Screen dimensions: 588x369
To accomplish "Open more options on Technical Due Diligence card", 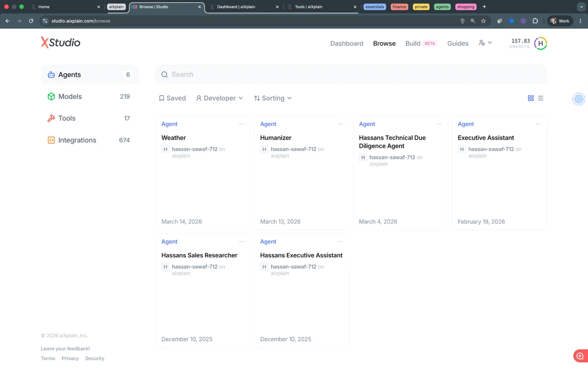I will [x=439, y=124].
